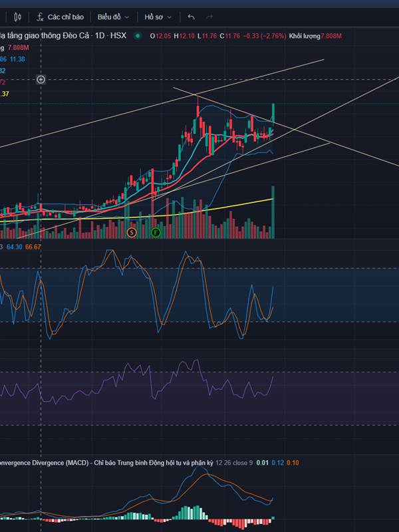Click the high price value 12.10
The width and height of the screenshot is (399, 532).
click(x=187, y=36)
